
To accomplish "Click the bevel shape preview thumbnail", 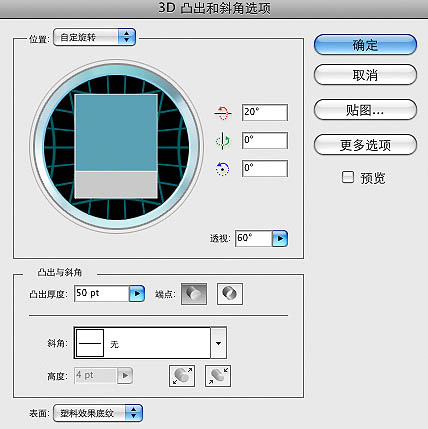I will (x=90, y=343).
